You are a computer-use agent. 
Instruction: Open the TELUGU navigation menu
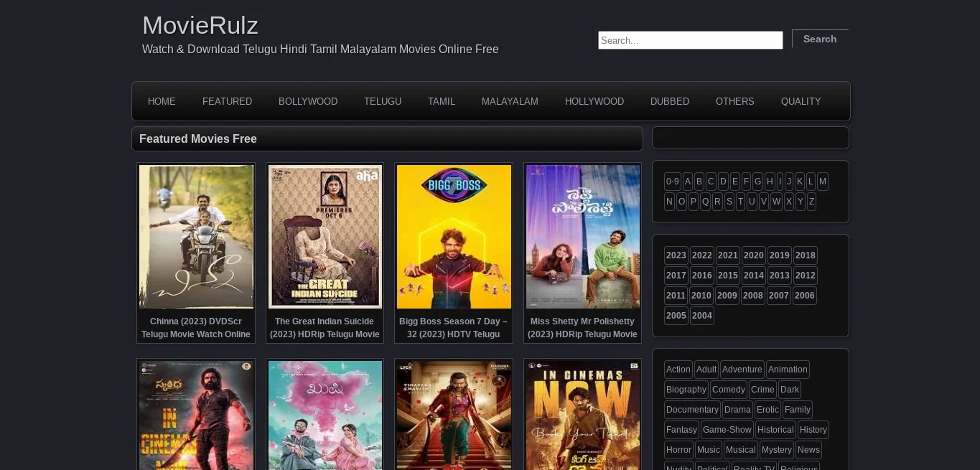tap(382, 101)
